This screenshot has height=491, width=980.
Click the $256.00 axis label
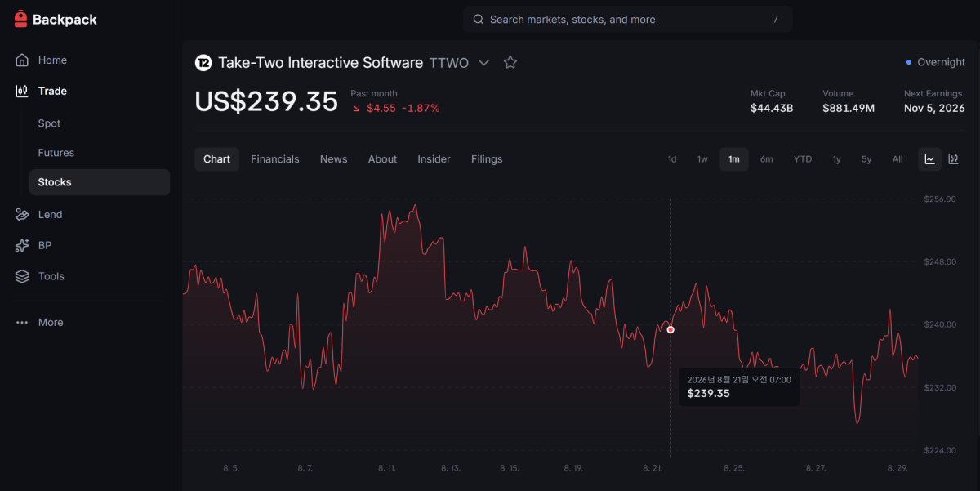(x=939, y=199)
